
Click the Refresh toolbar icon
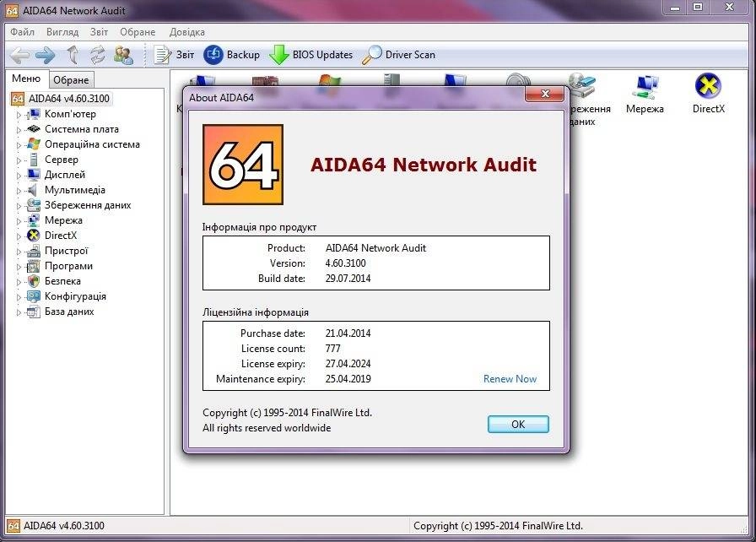pyautogui.click(x=97, y=55)
